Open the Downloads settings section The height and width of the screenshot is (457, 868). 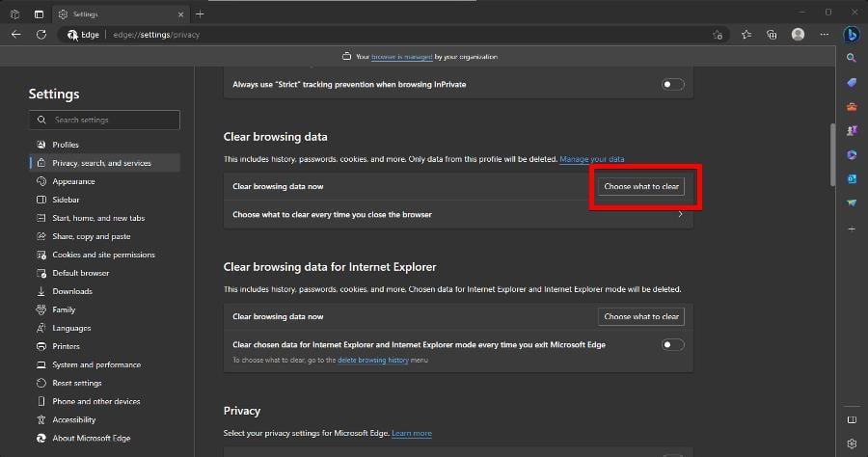[x=104, y=291]
